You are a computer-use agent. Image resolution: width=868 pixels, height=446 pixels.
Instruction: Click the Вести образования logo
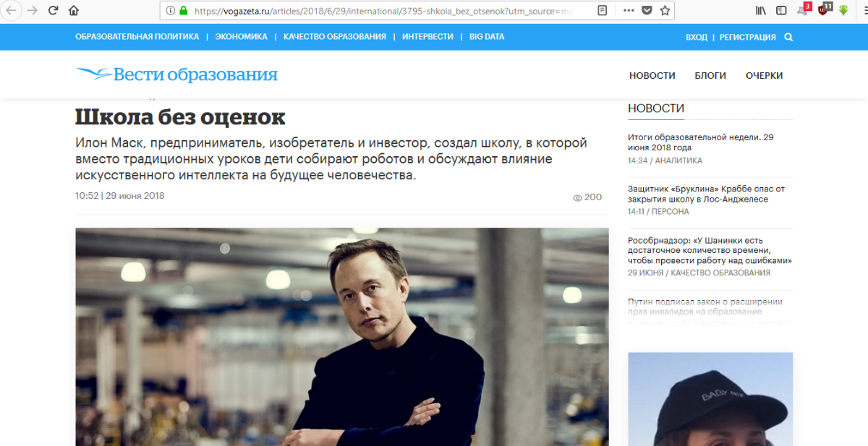(177, 74)
